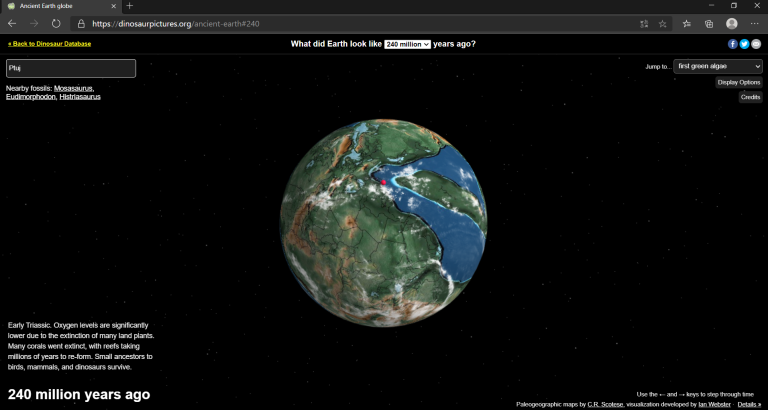Image resolution: width=768 pixels, height=410 pixels.
Task: Open the browser profile avatar
Action: tap(732, 23)
